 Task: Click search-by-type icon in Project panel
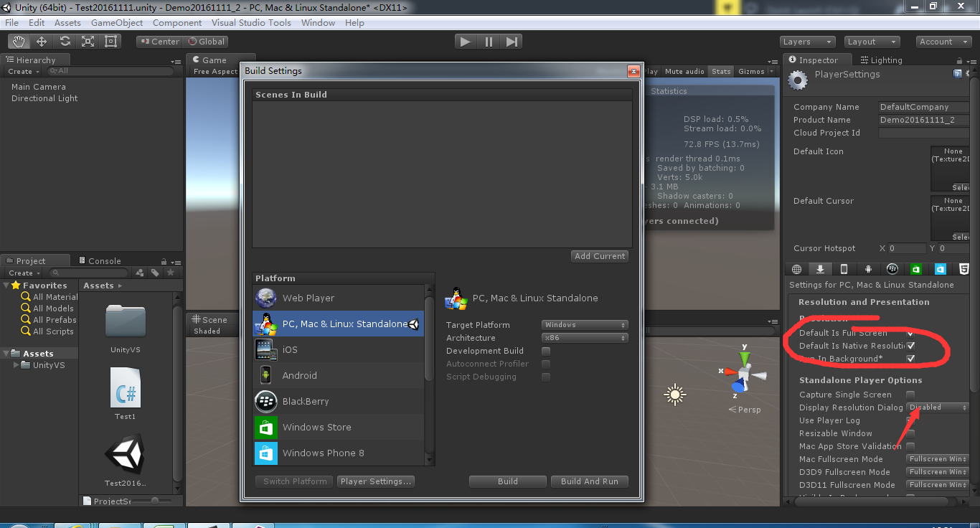pos(139,273)
